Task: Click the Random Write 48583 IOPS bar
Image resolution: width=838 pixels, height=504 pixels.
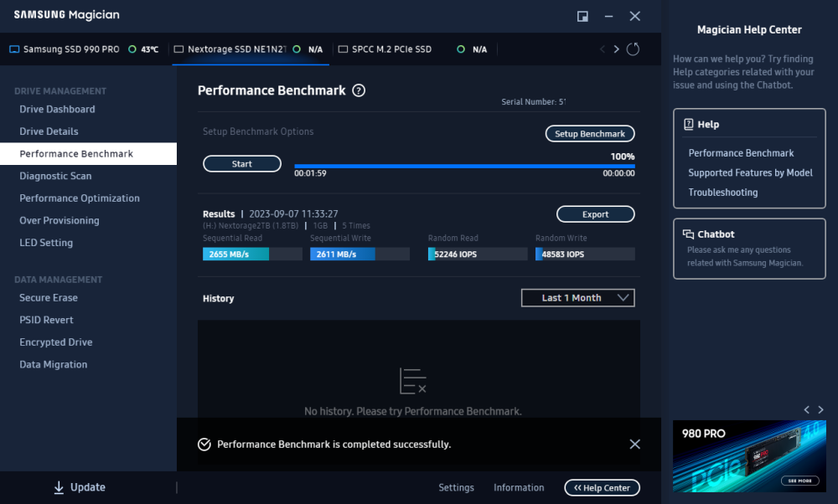Action: [585, 255]
